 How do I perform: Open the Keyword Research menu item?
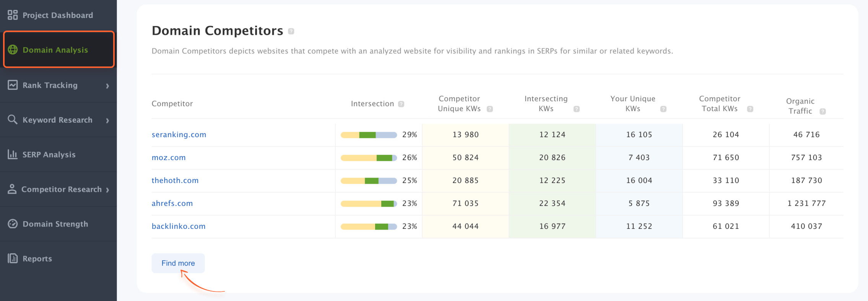[x=58, y=120]
